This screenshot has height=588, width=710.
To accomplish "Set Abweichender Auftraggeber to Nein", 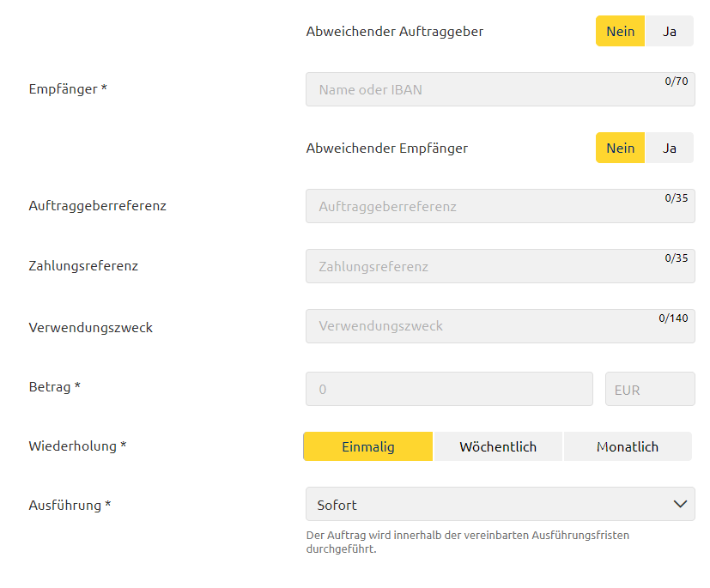I will (x=621, y=31).
